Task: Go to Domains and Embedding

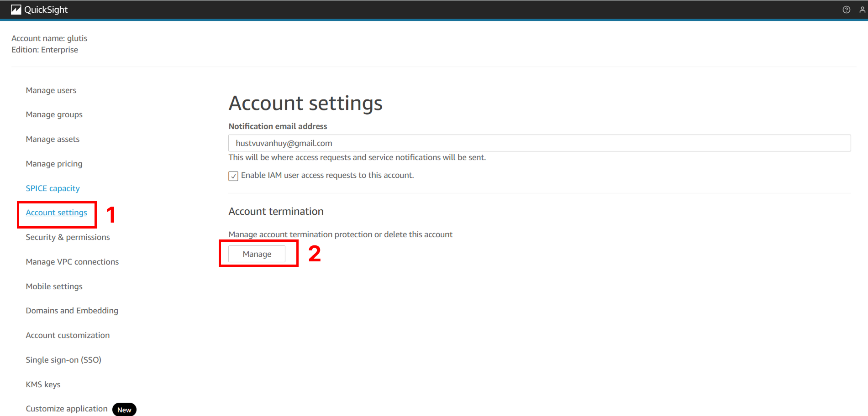Action: point(72,311)
